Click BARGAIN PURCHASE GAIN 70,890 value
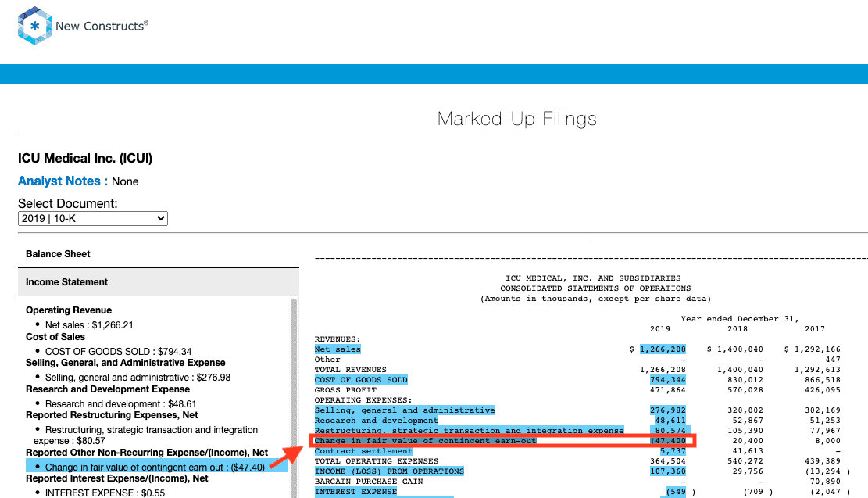This screenshot has width=868, height=498. (x=825, y=482)
